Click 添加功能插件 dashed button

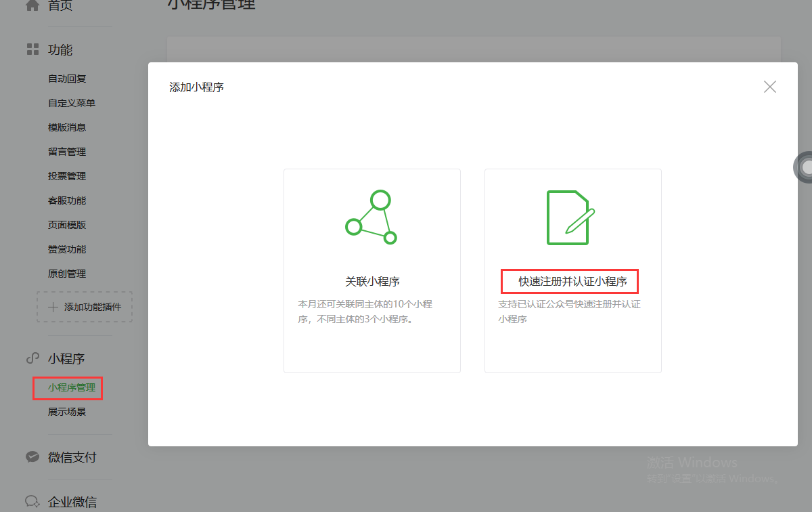(x=85, y=307)
